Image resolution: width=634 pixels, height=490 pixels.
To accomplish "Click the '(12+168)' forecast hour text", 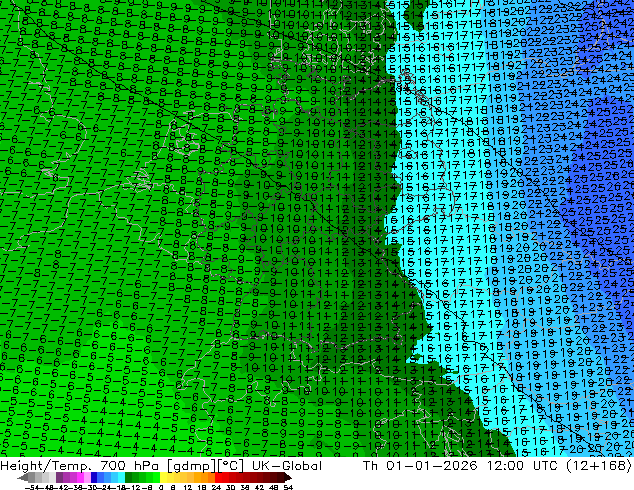I will [600, 466].
